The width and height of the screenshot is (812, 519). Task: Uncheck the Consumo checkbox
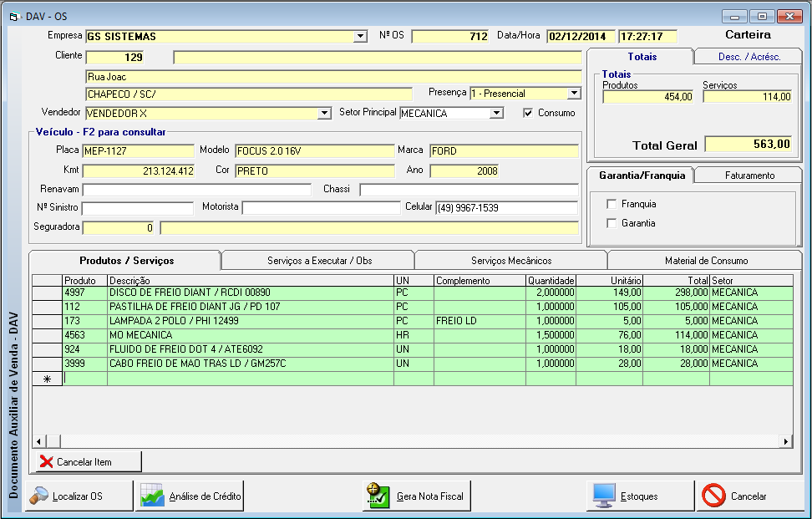(x=528, y=113)
